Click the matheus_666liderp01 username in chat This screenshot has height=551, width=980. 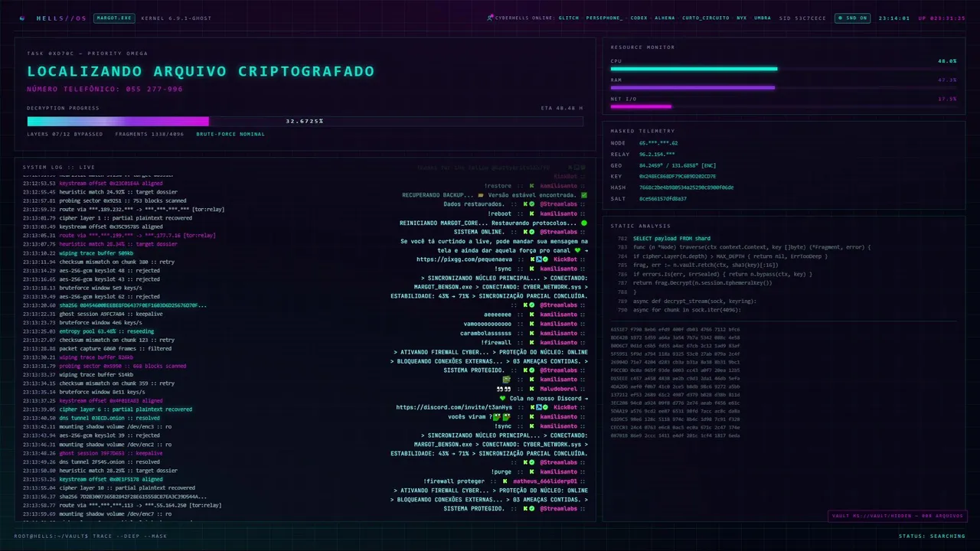pos(545,481)
